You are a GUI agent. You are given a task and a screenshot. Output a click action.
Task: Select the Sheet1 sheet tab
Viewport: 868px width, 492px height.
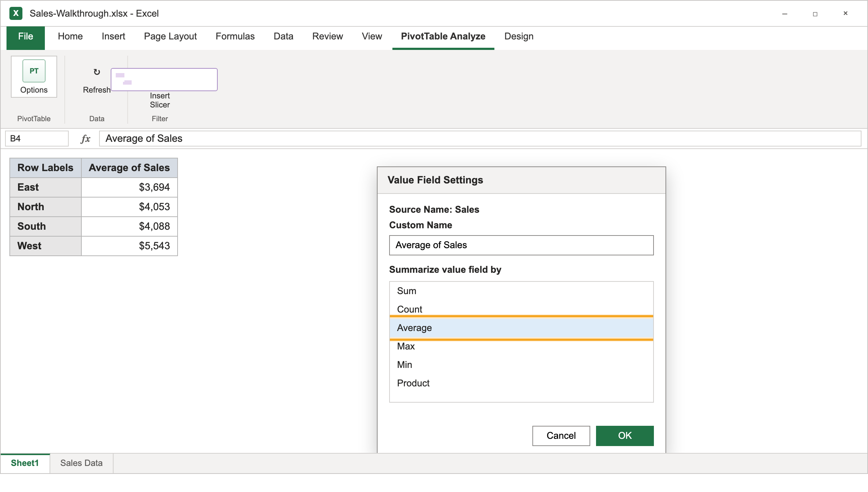point(25,463)
